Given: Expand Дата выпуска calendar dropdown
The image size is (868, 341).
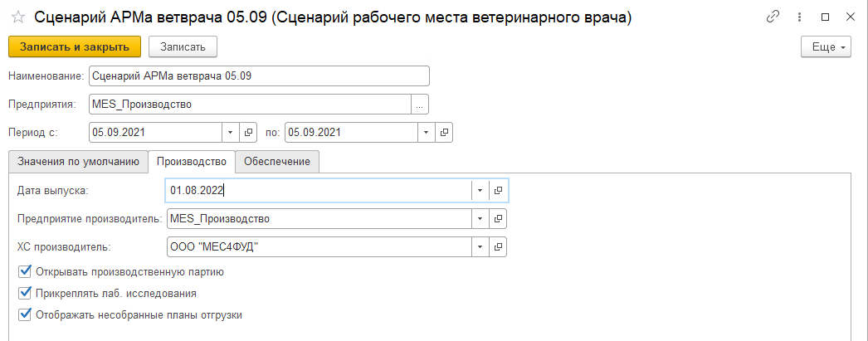Looking at the screenshot, I should (x=480, y=190).
